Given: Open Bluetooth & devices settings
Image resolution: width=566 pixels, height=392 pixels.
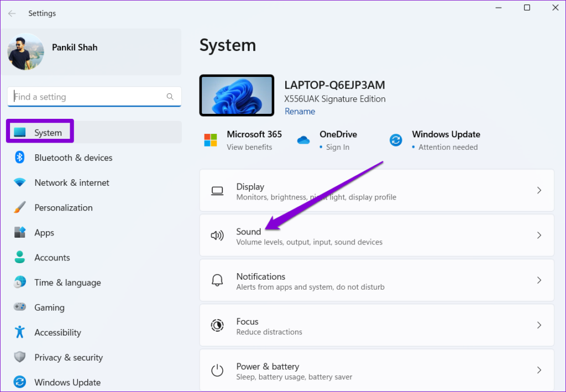Looking at the screenshot, I should (18, 158).
